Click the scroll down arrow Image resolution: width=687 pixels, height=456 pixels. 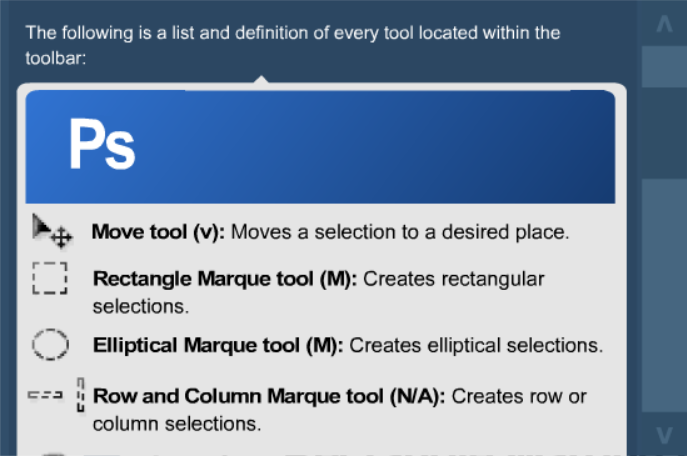click(x=663, y=434)
